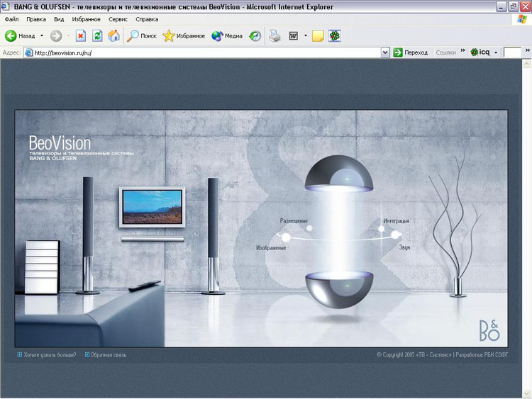
Task: Expand the Edit with Word dropdown arrow
Action: click(x=306, y=35)
